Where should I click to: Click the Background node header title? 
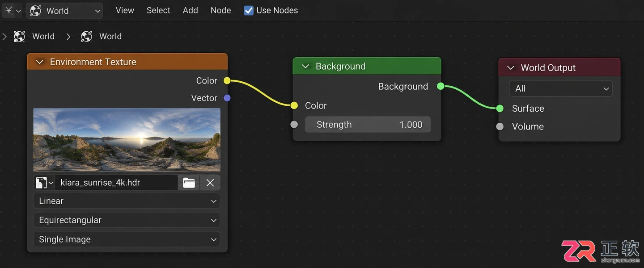coord(340,67)
